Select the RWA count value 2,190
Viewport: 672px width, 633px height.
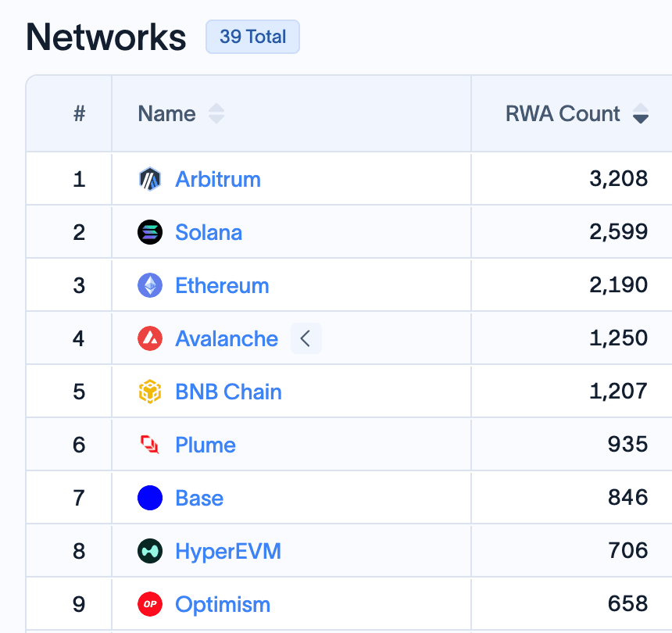tap(618, 285)
